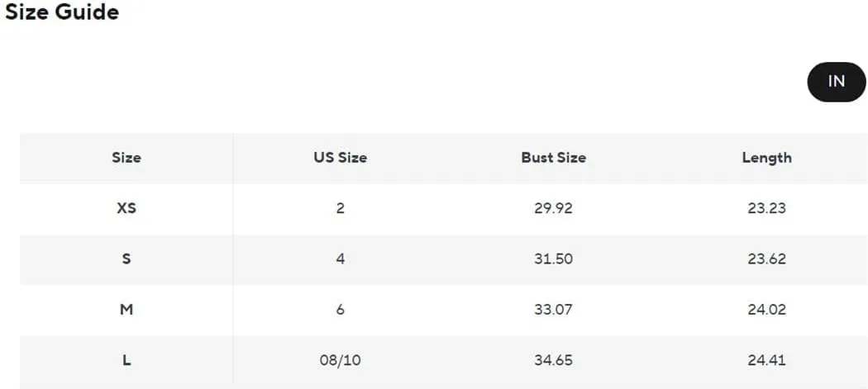Image resolution: width=868 pixels, height=389 pixels.
Task: Click bust size value 34.65
Action: tap(553, 361)
